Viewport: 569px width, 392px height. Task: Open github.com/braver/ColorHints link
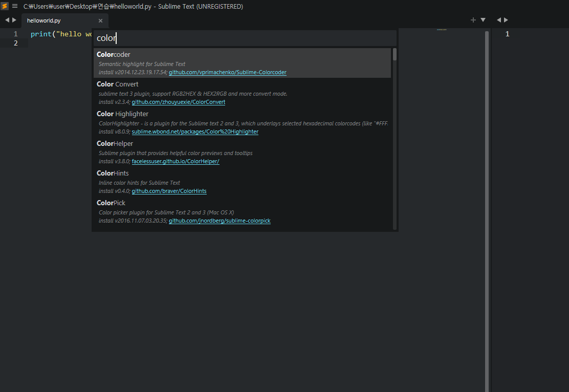click(x=169, y=191)
